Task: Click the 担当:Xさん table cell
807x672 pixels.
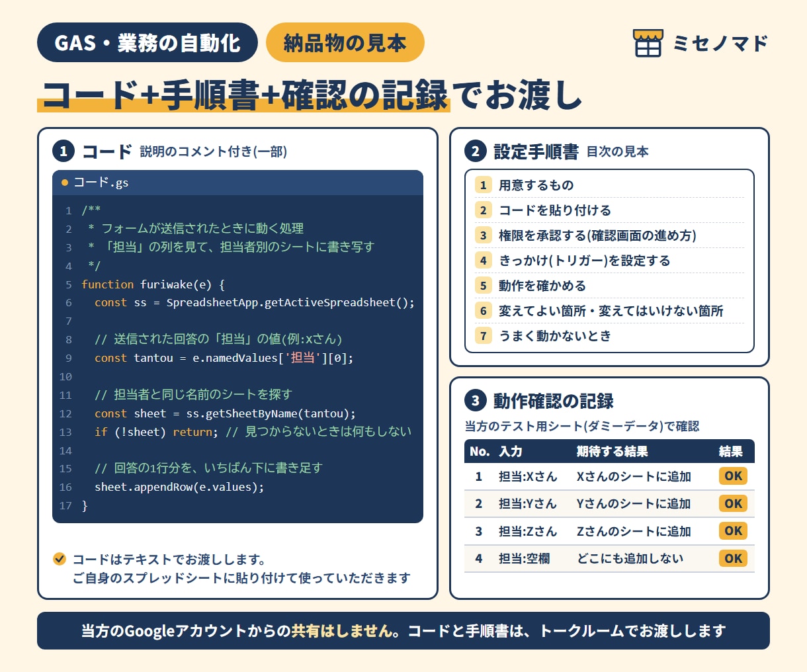Action: [528, 476]
